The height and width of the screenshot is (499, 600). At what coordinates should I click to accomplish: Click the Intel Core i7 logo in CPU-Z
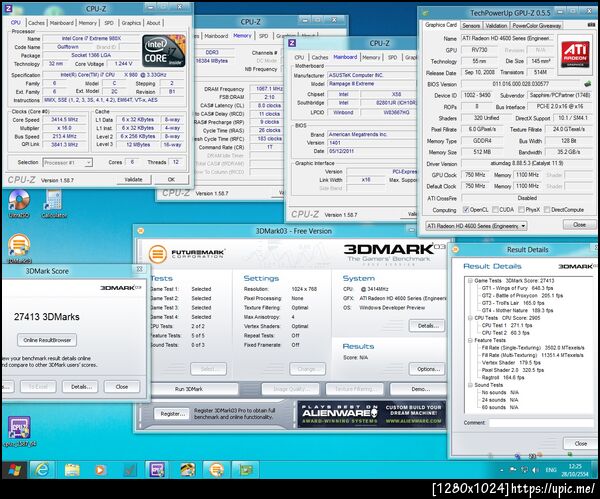point(164,51)
